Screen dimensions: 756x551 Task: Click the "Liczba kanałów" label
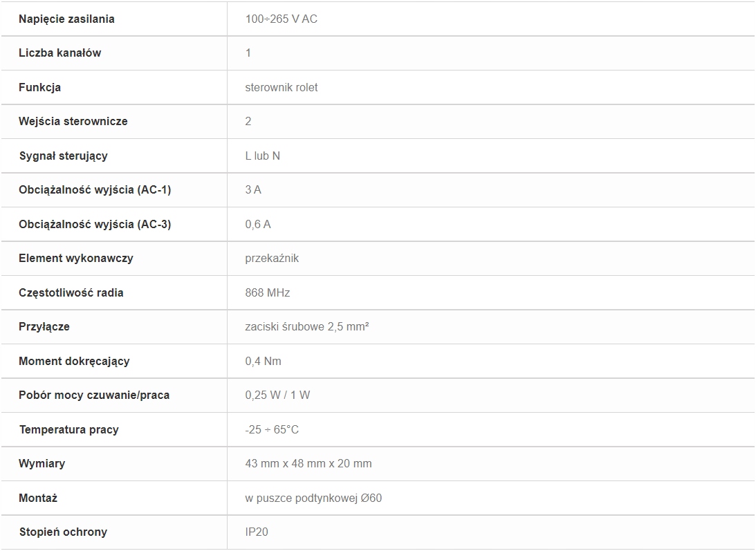pos(59,53)
